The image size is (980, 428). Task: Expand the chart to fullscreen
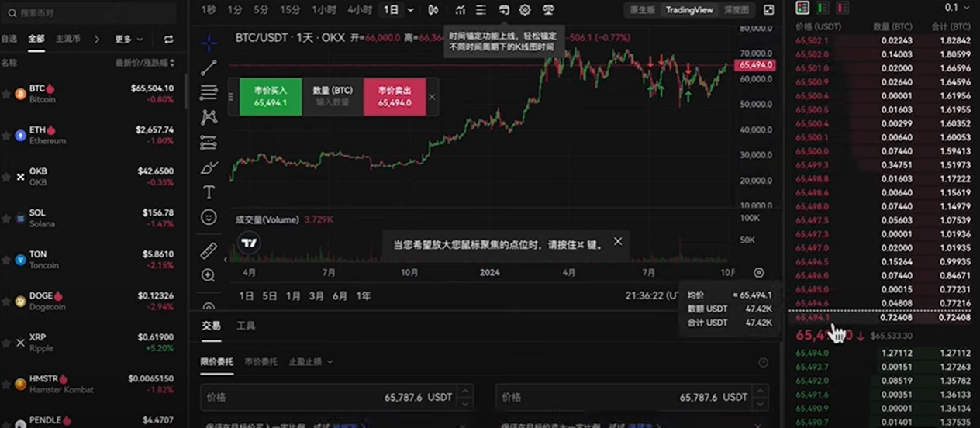(x=769, y=10)
